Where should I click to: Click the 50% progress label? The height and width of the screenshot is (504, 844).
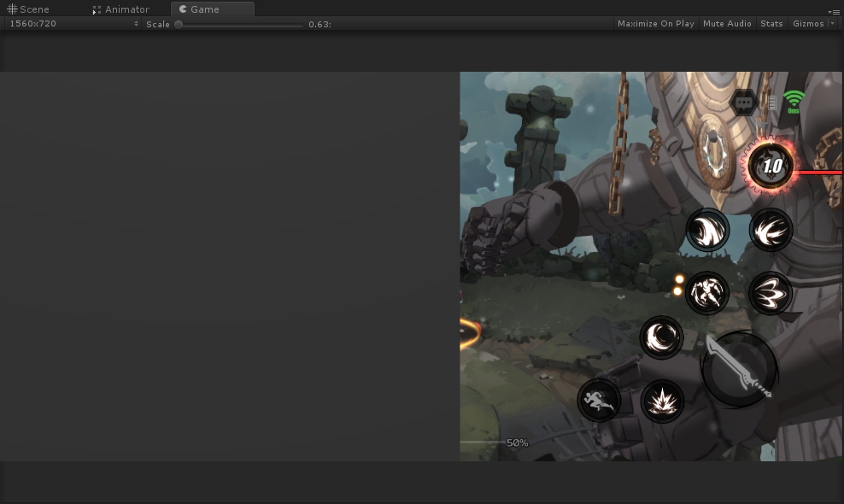[518, 442]
